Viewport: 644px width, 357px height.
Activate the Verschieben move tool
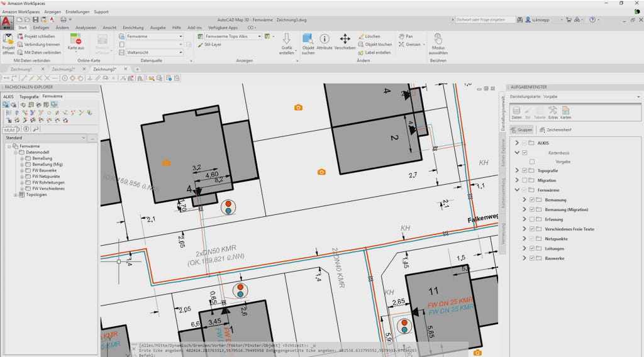345,40
